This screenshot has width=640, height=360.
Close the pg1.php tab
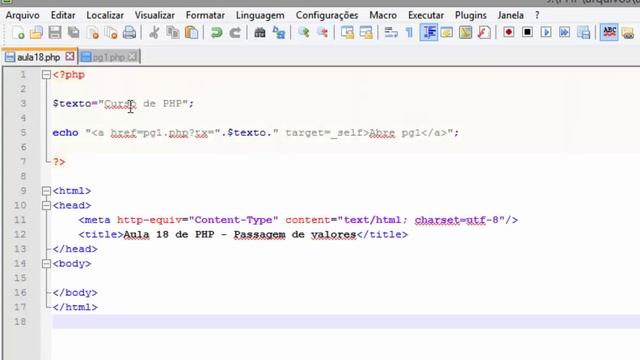pos(131,57)
